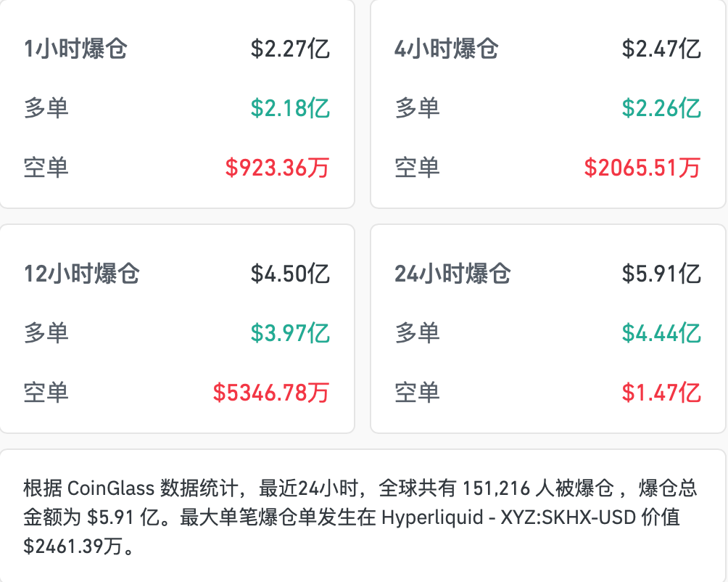Click the 151,216 liquidated traders figure
This screenshot has width=728, height=582.
496,488
